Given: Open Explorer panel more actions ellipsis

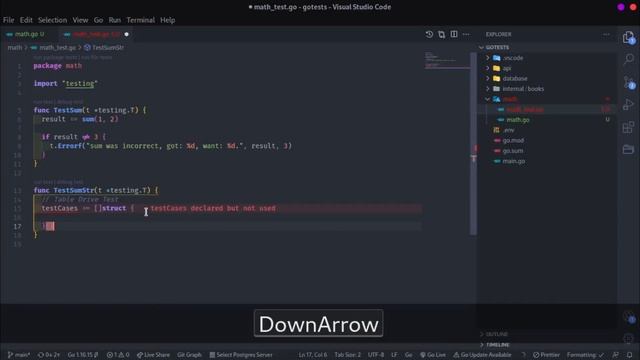Looking at the screenshot, I should click(x=607, y=34).
